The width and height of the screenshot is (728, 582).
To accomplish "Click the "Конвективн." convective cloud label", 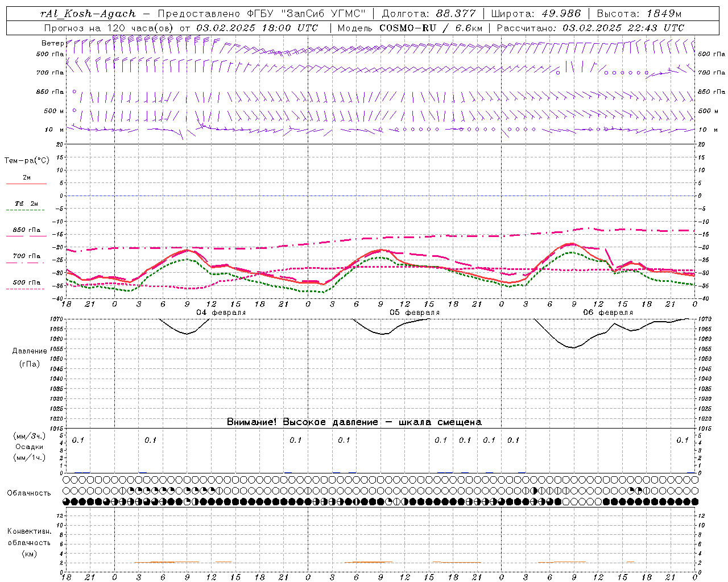I will pos(29,531).
